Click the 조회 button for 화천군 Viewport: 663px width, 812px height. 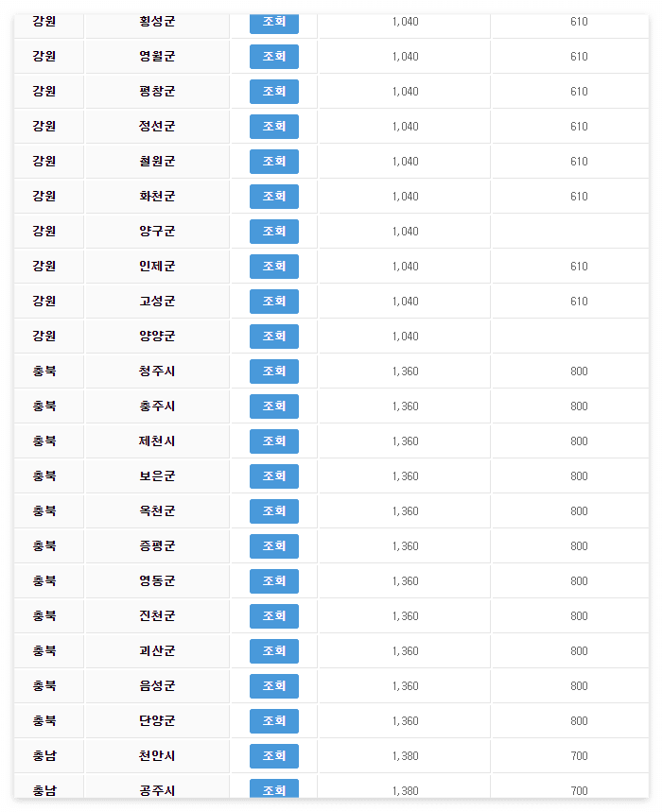273,197
